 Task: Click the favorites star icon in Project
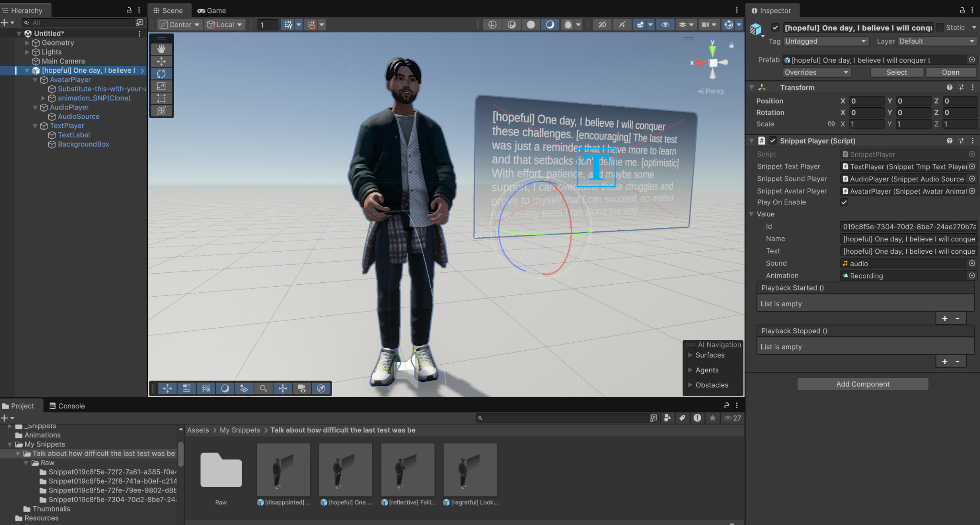click(713, 418)
